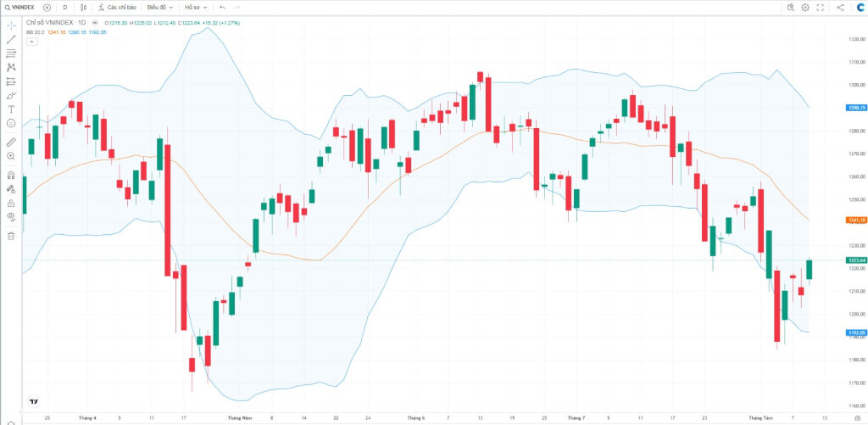The height and width of the screenshot is (425, 868).
Task: Click the VNINDEX symbol search field
Action: [x=19, y=7]
